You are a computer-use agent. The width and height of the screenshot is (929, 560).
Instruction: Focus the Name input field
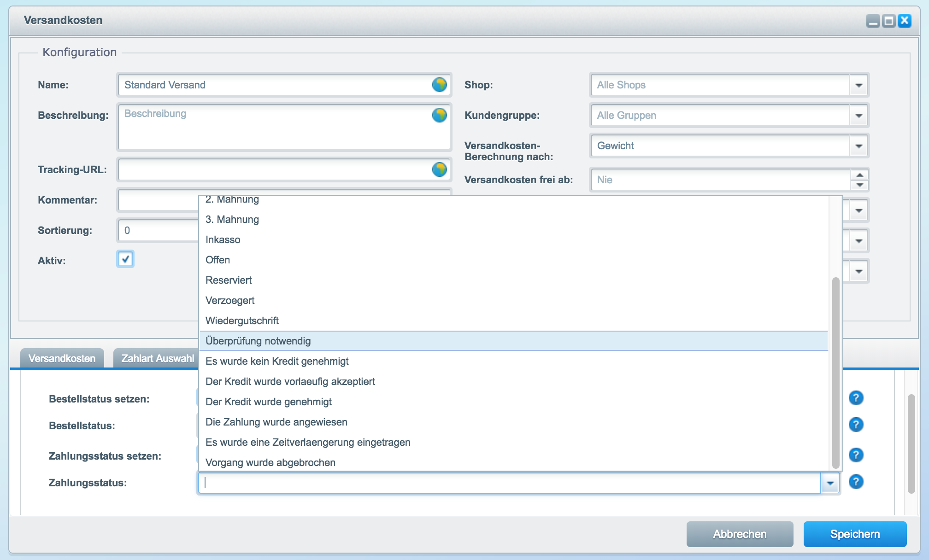point(284,85)
